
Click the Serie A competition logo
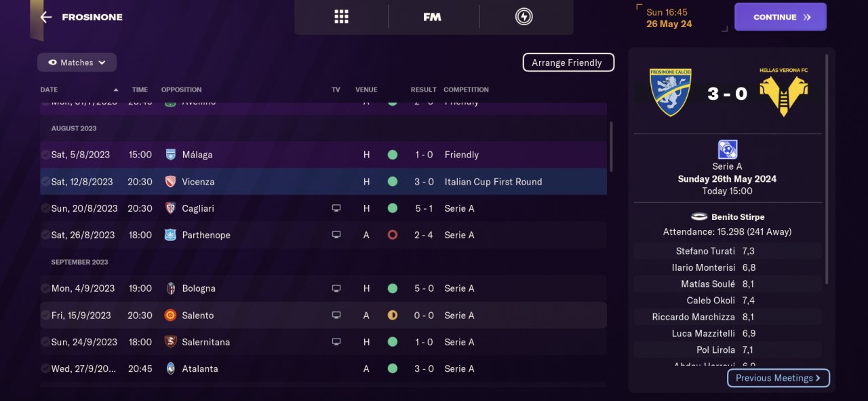point(727,149)
